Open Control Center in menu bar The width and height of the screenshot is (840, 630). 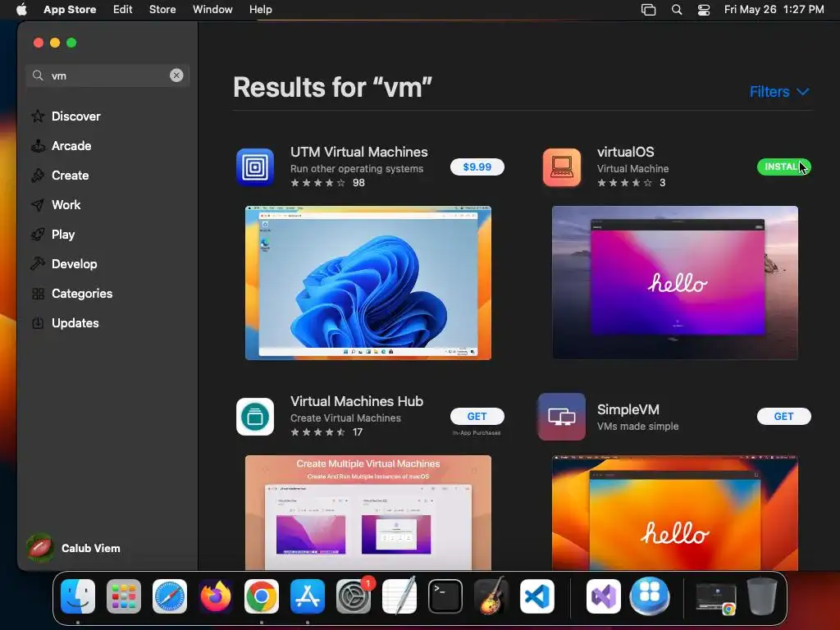[703, 10]
